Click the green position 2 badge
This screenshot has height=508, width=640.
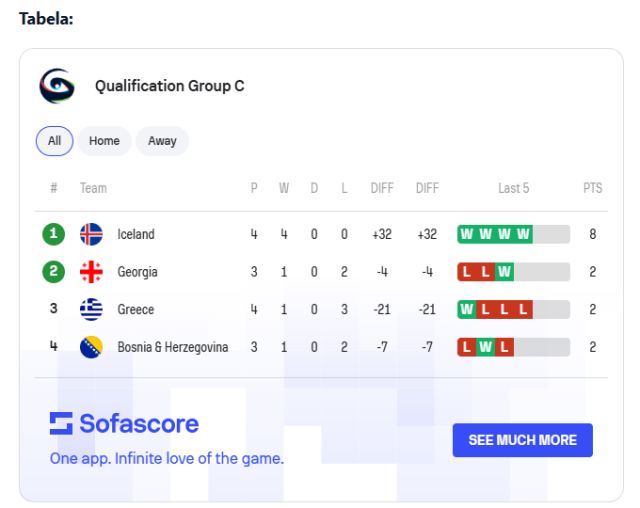tap(54, 272)
